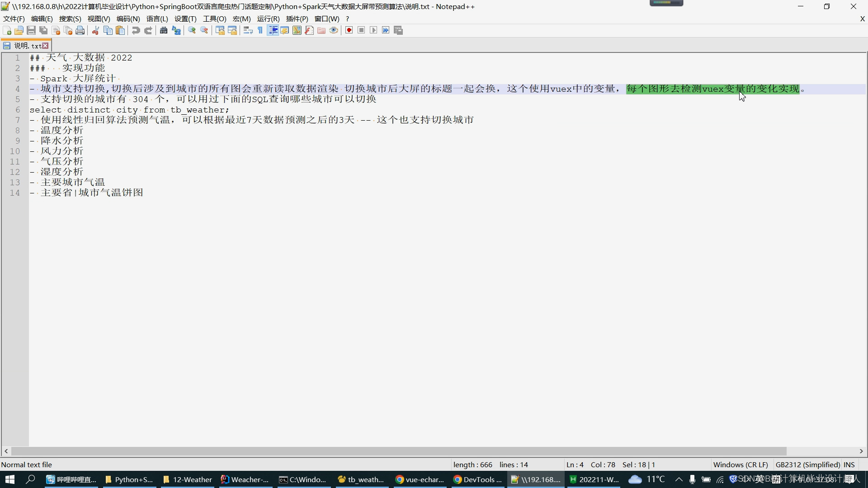
Task: Click the Save file toolbar icon
Action: pyautogui.click(x=31, y=30)
